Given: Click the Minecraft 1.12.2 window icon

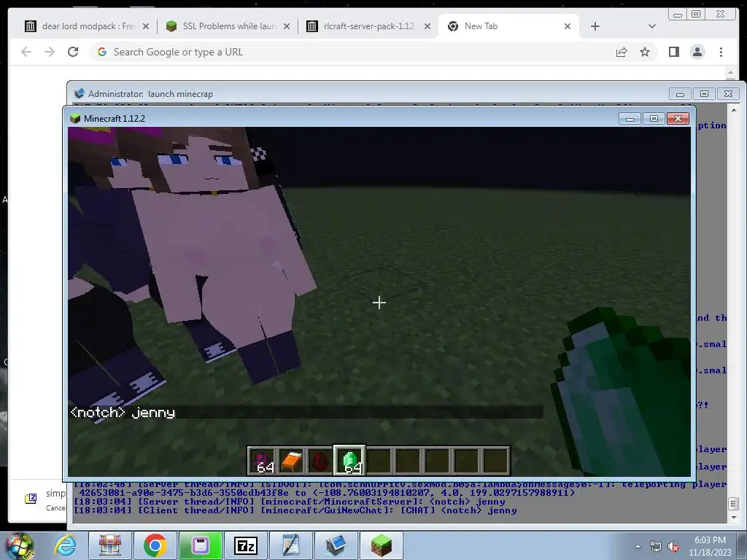Looking at the screenshot, I should (x=75, y=118).
